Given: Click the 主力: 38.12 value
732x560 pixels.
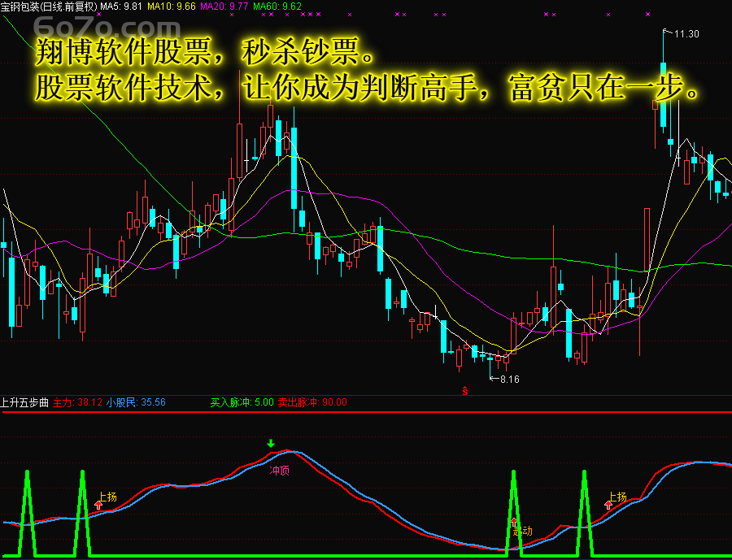Looking at the screenshot, I should [x=77, y=402].
